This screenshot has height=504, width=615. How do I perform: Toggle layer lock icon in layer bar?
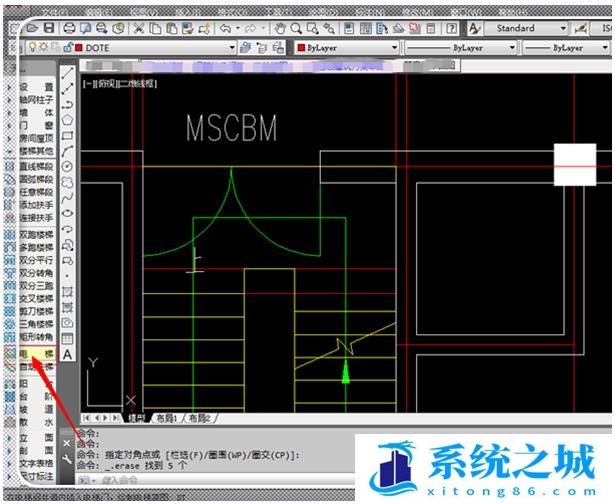tap(66, 47)
